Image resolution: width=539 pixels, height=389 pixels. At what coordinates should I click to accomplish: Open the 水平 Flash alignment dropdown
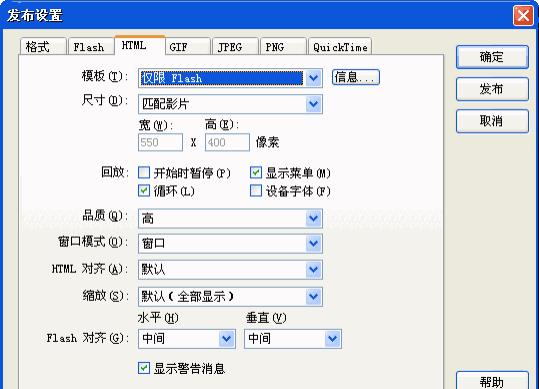187,339
